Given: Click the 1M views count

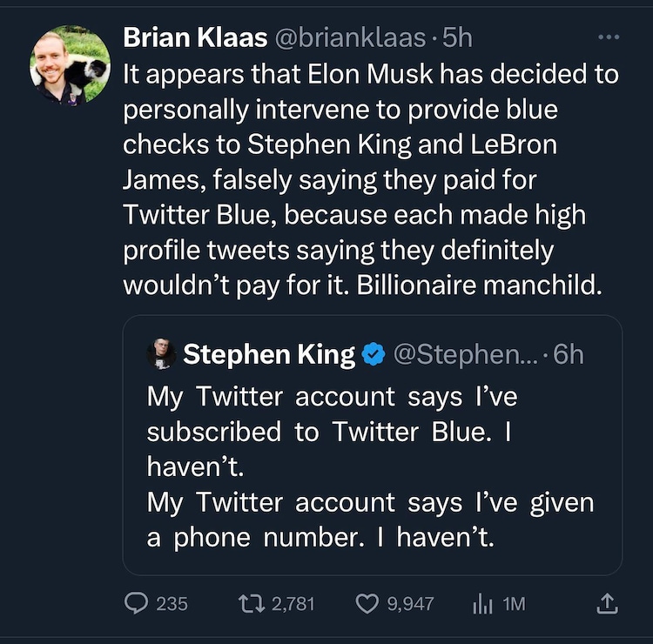Looking at the screenshot, I should (x=514, y=603).
